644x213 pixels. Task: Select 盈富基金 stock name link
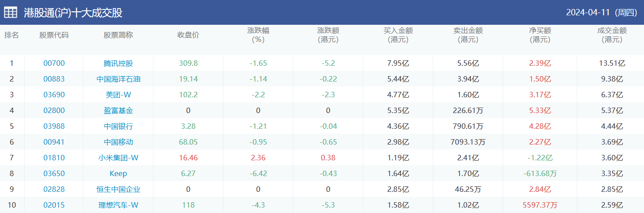118,111
